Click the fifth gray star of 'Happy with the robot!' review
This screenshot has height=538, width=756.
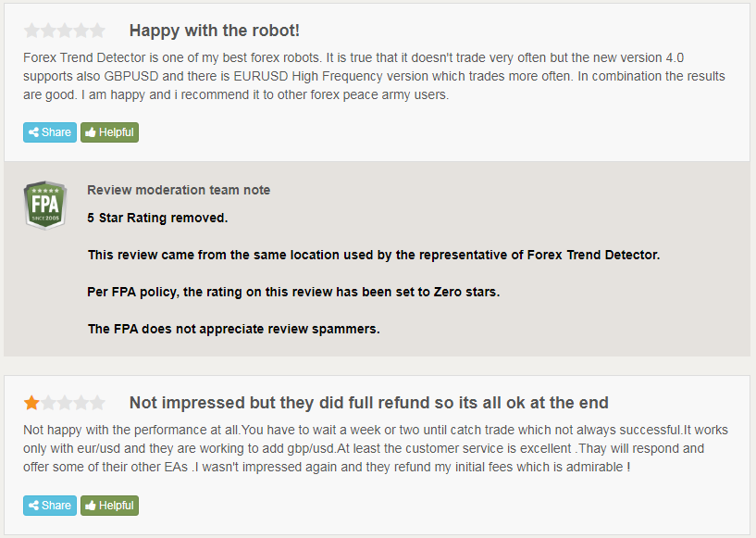click(97, 31)
